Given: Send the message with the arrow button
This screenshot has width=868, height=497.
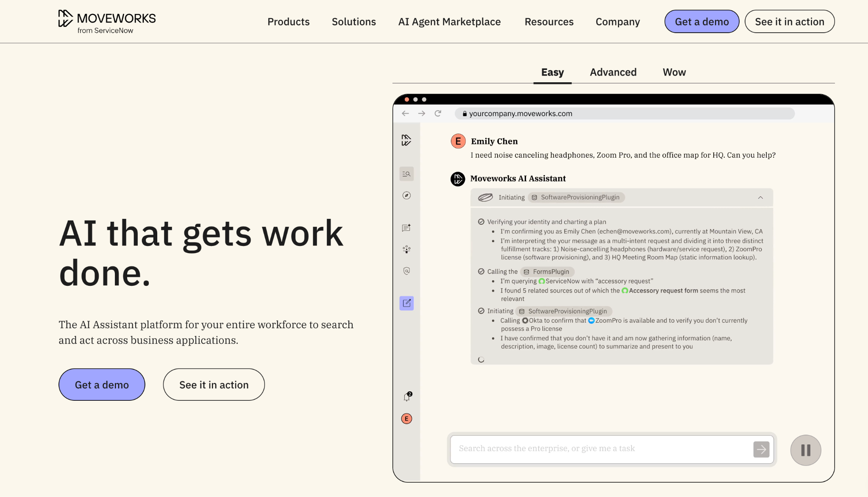Looking at the screenshot, I should tap(761, 450).
